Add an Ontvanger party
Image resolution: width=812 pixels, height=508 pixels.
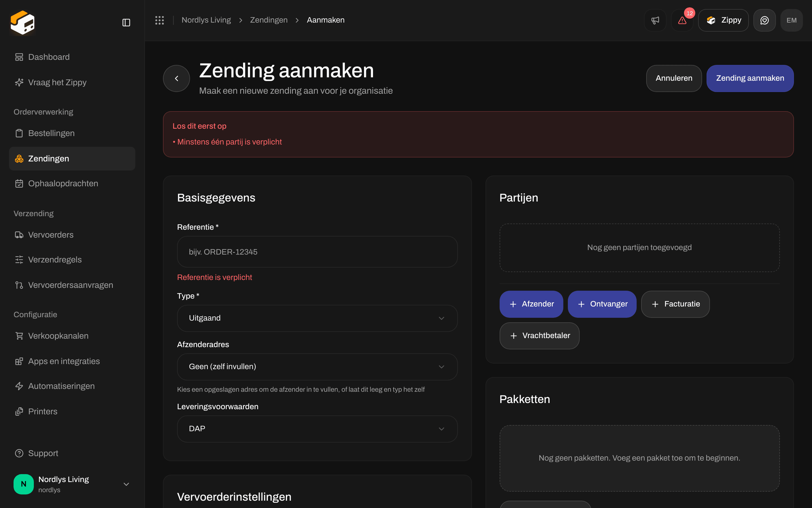pos(602,304)
